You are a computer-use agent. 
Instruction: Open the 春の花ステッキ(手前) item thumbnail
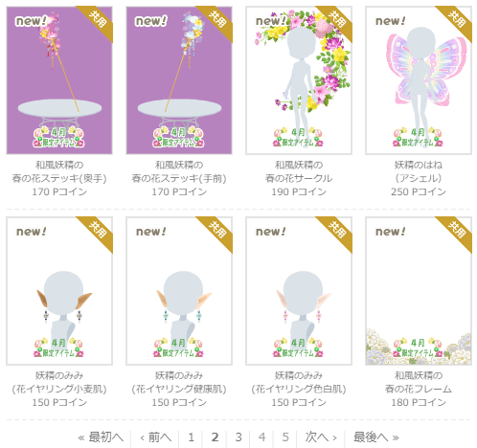179,80
